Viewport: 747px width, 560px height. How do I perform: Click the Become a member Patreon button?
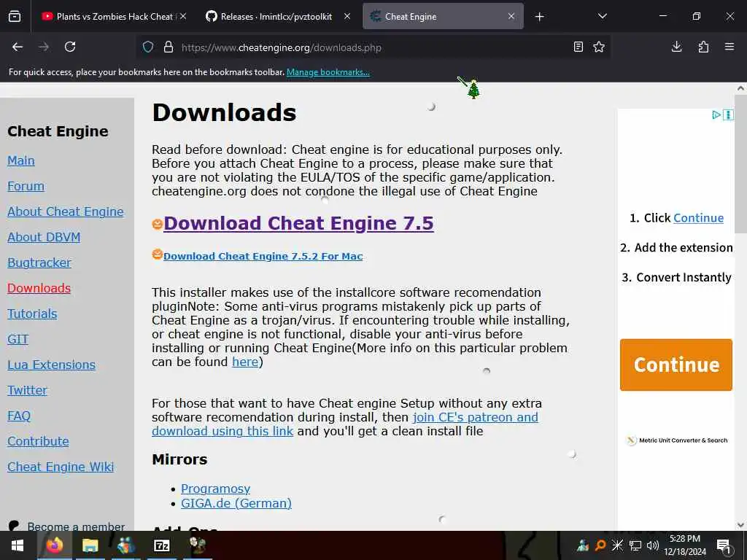point(66,526)
